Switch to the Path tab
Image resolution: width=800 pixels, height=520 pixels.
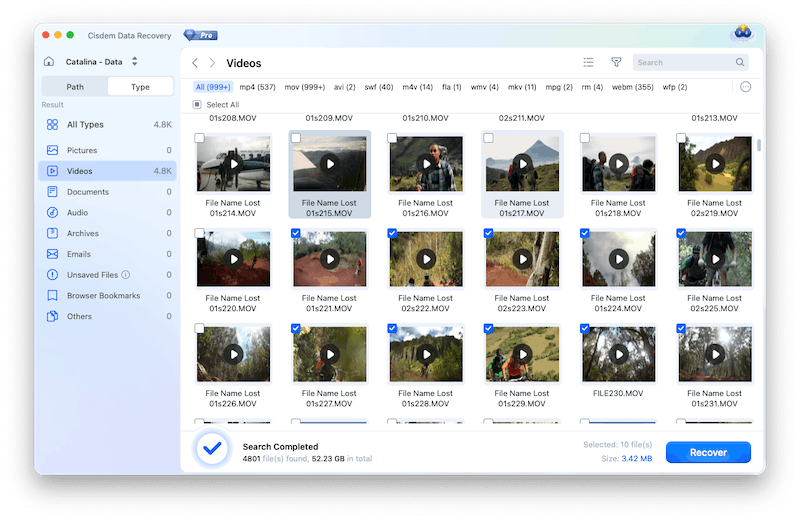coord(75,87)
